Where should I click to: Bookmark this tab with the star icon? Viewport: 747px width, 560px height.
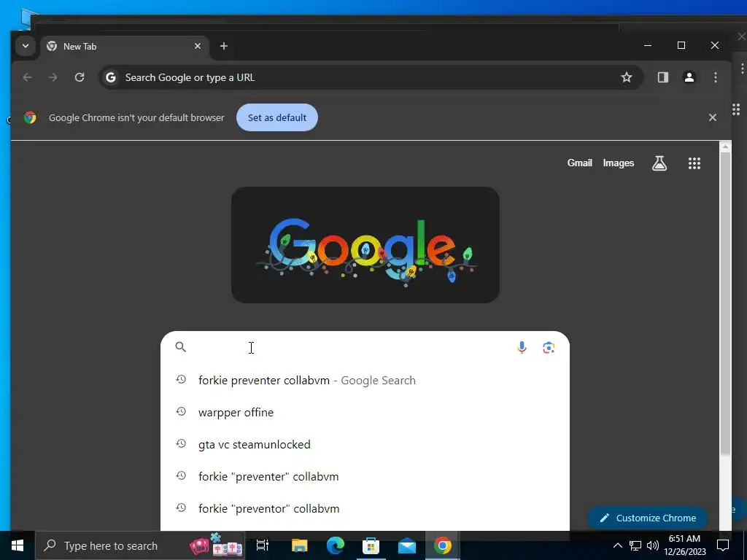pos(627,77)
